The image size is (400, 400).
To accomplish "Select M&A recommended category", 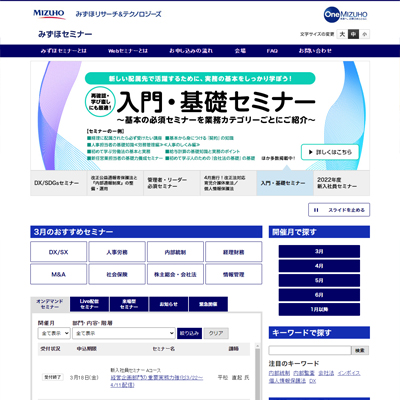I will coord(58,274).
